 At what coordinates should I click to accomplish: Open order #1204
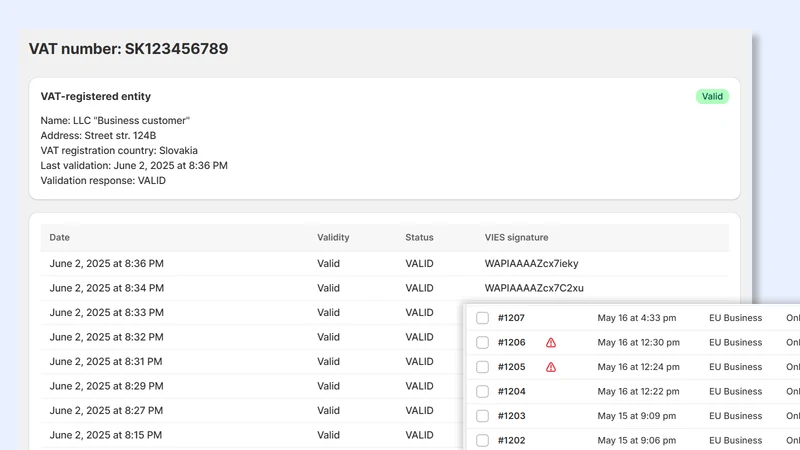click(x=511, y=391)
